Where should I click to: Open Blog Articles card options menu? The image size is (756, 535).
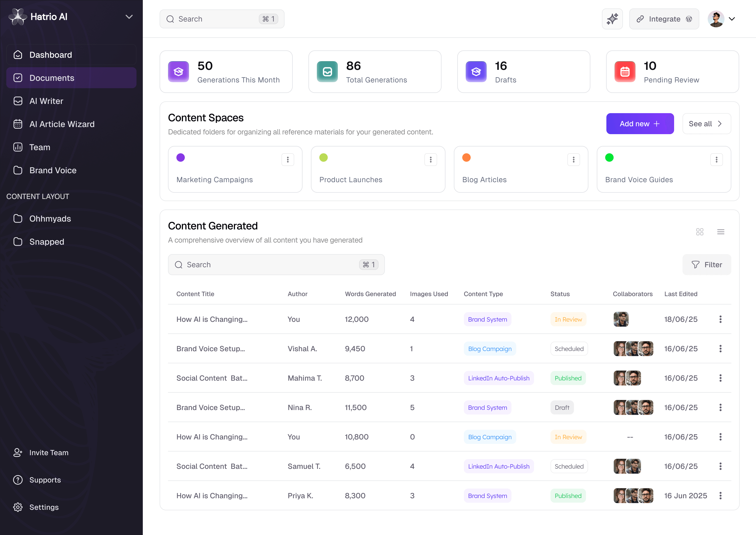(x=574, y=160)
